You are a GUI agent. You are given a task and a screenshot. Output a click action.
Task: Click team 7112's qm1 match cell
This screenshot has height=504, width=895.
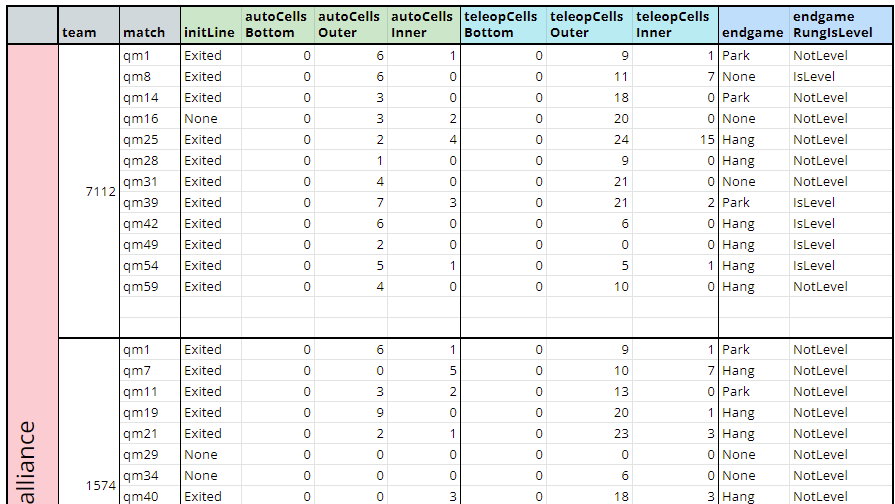[x=150, y=56]
